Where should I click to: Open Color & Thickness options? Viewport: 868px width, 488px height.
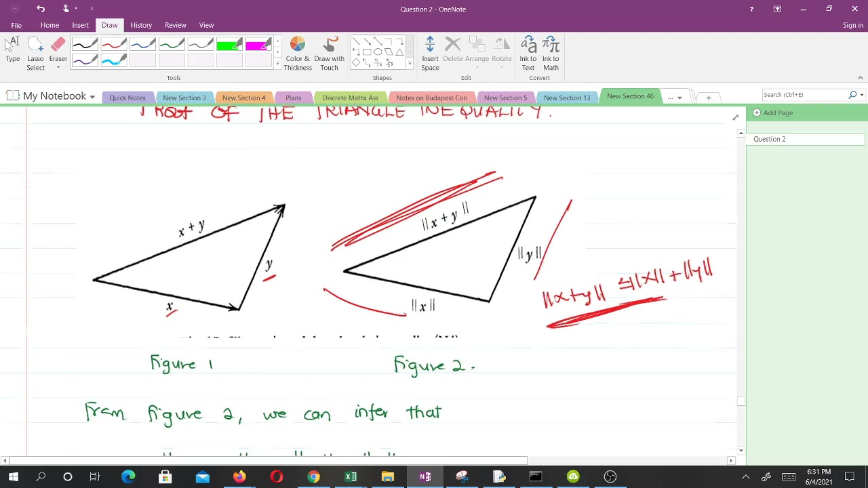298,54
